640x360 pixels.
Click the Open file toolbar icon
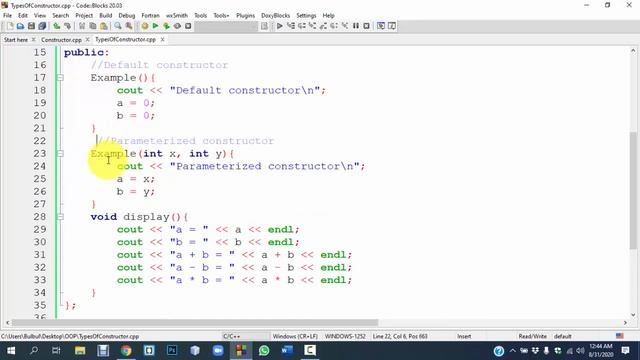point(20,26)
